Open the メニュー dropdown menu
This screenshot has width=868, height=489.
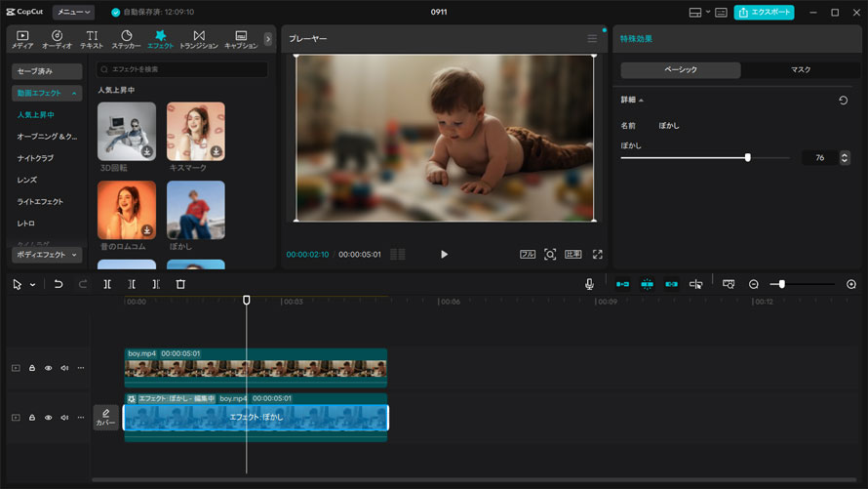[73, 12]
